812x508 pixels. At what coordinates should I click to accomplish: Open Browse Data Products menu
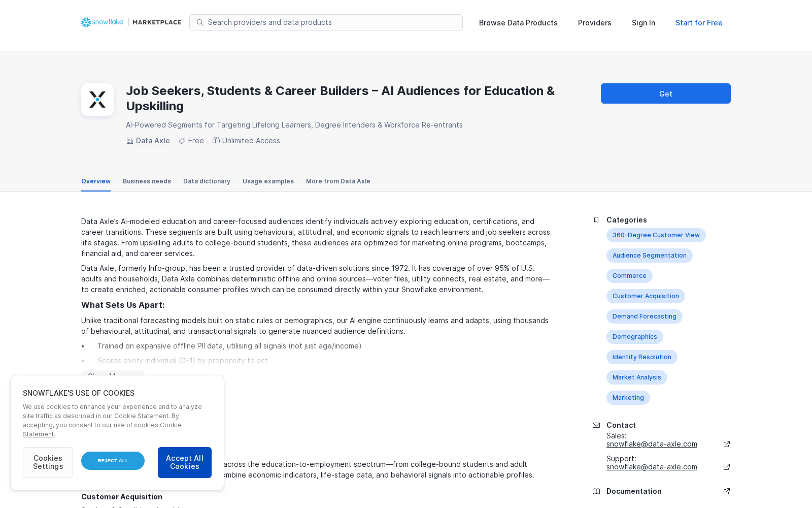[x=518, y=23]
